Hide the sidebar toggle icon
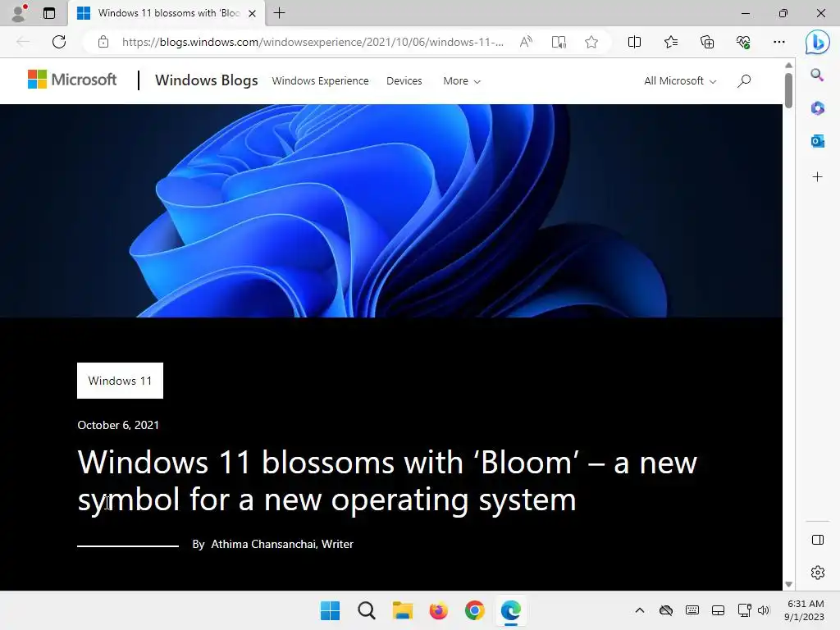Image resolution: width=840 pixels, height=630 pixels. [x=818, y=540]
